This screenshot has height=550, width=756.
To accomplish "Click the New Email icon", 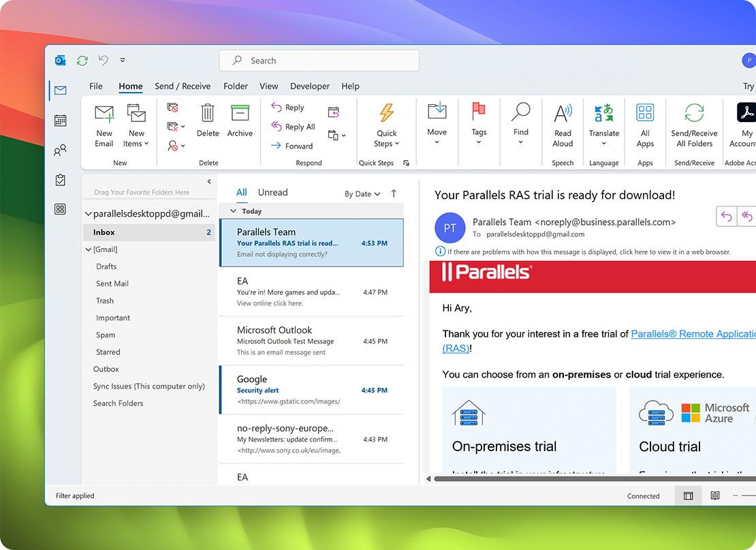I will (104, 113).
